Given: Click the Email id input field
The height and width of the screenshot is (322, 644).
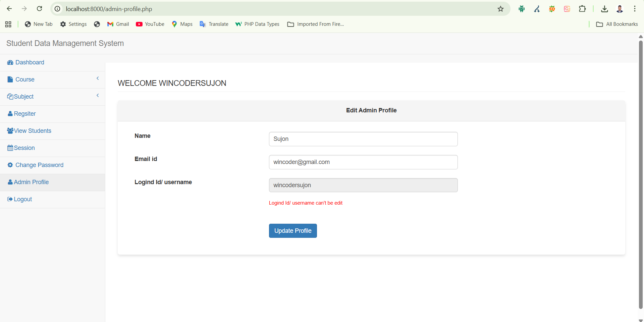Looking at the screenshot, I should [363, 162].
